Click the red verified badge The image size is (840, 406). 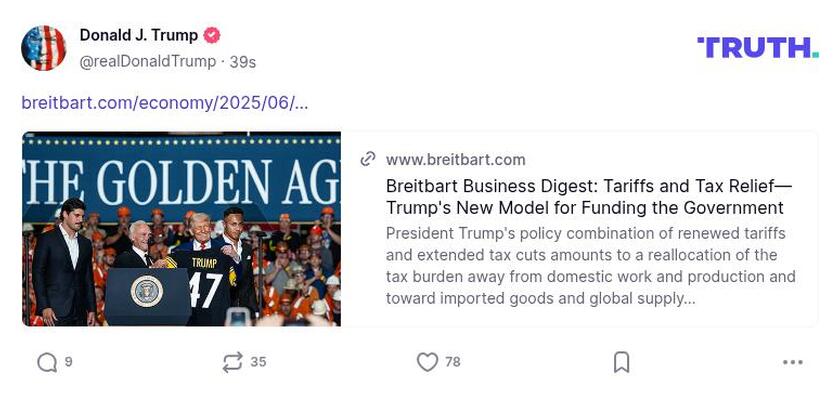212,36
